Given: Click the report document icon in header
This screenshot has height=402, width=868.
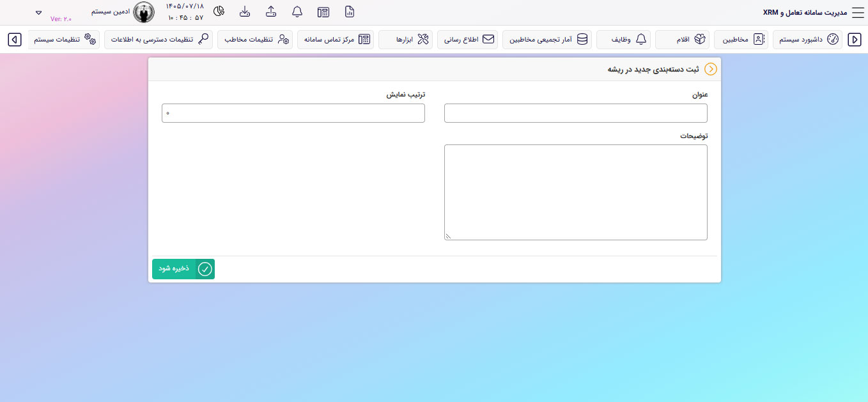Looking at the screenshot, I should pos(349,12).
